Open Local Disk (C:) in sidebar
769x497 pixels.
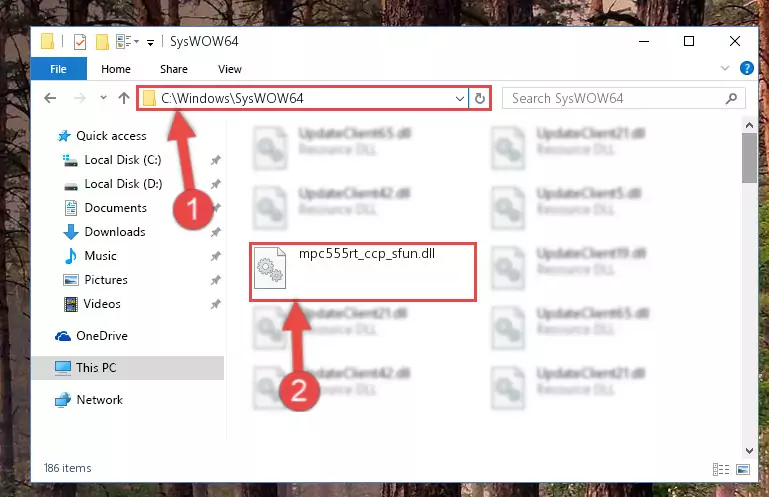[123, 160]
